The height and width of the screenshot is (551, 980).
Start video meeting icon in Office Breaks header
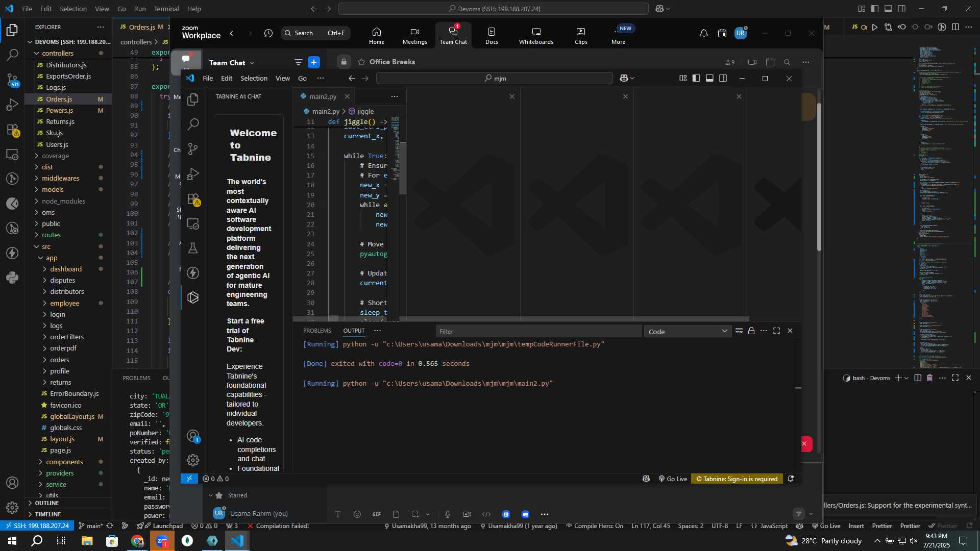(x=752, y=62)
